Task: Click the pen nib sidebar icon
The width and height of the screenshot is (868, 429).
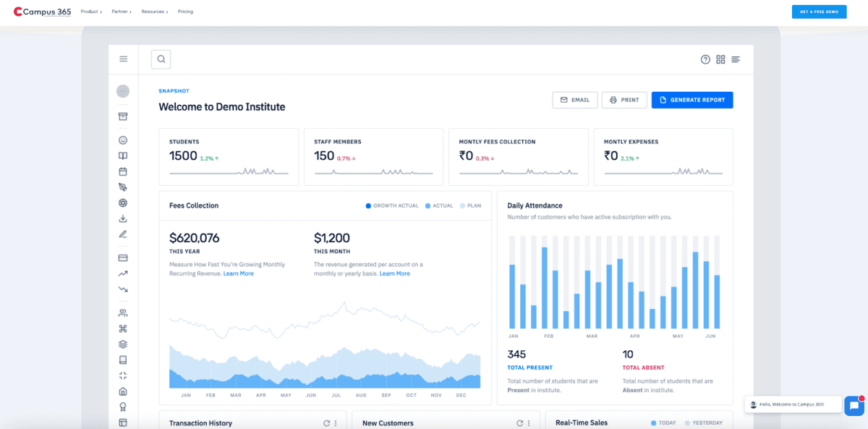Action: click(123, 187)
